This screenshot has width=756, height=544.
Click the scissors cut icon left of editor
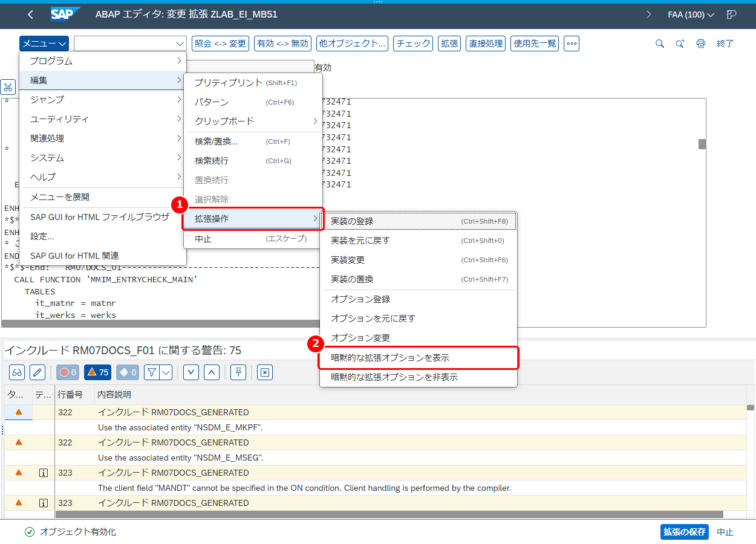8,87
